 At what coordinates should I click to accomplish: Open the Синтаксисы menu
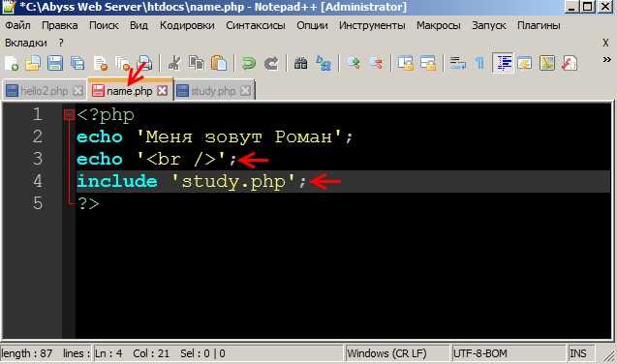tap(256, 25)
